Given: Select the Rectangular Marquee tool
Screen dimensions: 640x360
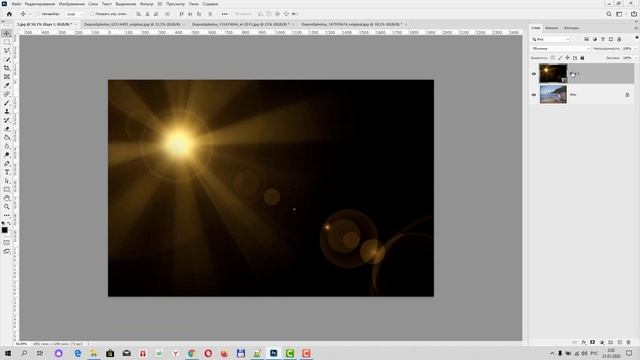Looking at the screenshot, I should (x=7, y=42).
